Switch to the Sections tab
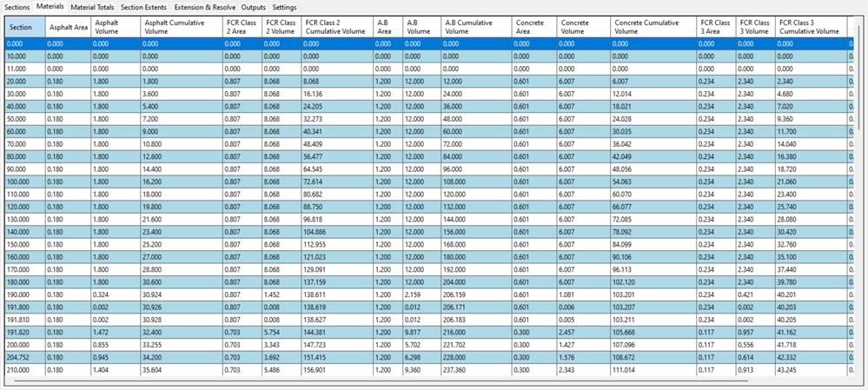Image resolution: width=868 pixels, height=390 pixels. [x=17, y=8]
